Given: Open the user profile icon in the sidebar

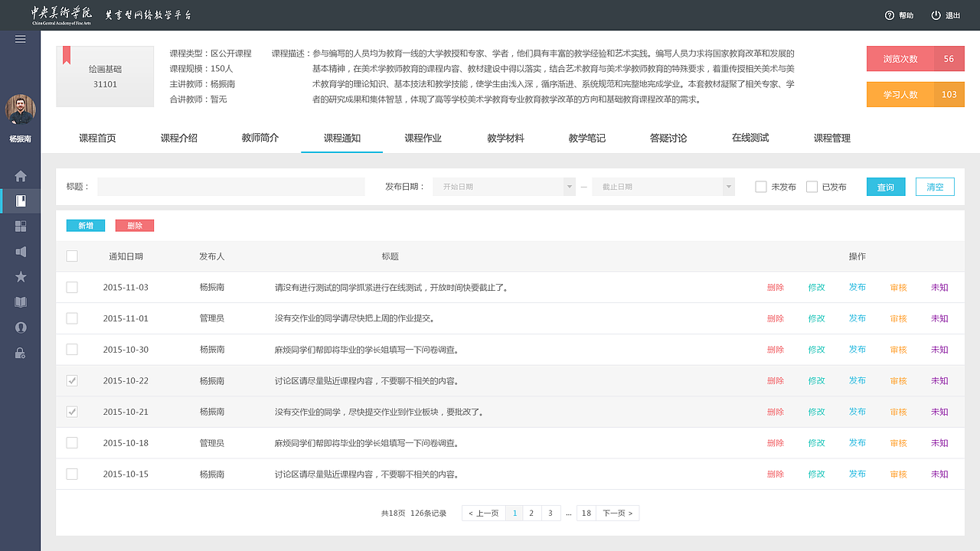Looking at the screenshot, I should click(x=21, y=328).
